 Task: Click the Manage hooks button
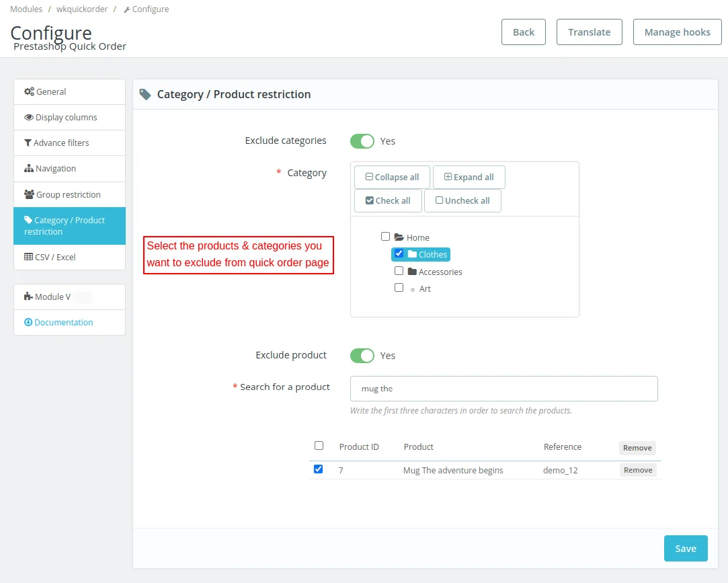point(677,32)
